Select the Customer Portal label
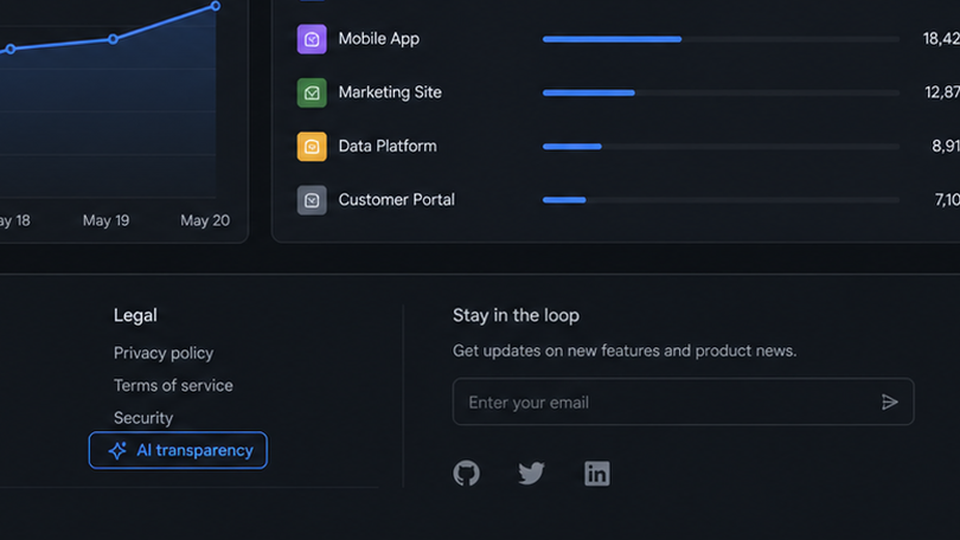The image size is (960, 540). (x=397, y=200)
